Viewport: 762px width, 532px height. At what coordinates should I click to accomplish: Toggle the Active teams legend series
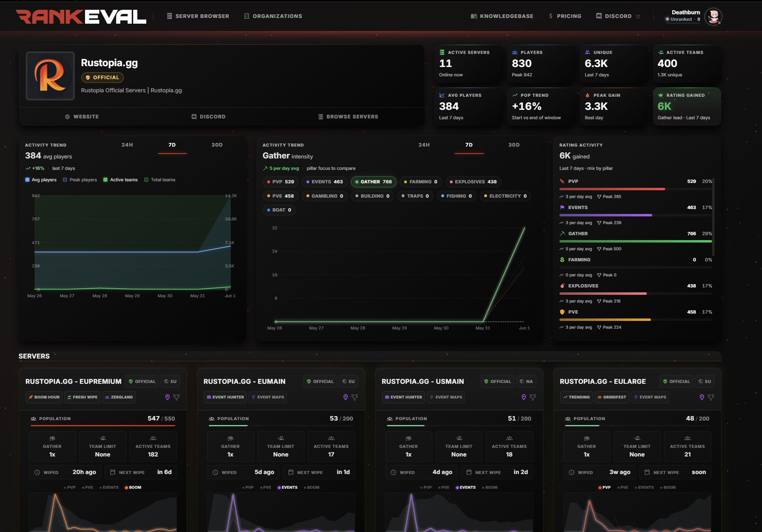121,180
